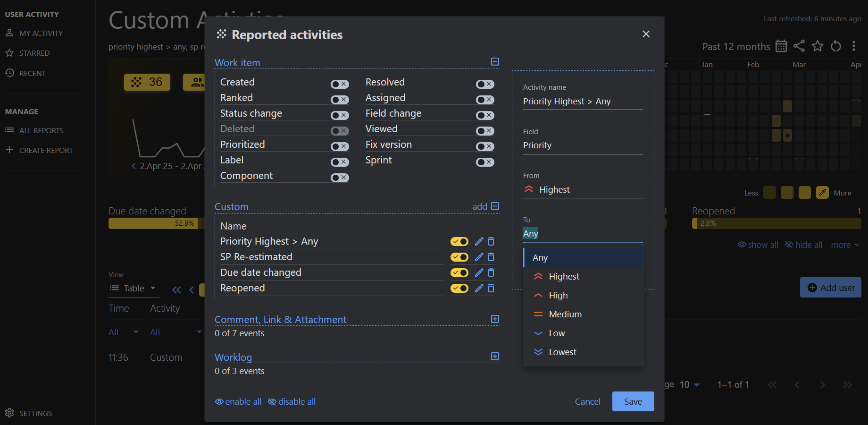868x425 pixels.
Task: Edit heatmap colors via the pencil legend icon
Action: pos(822,193)
